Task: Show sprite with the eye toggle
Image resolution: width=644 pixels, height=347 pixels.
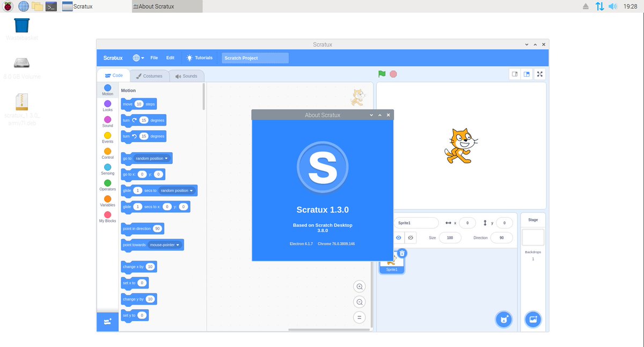Action: point(399,238)
